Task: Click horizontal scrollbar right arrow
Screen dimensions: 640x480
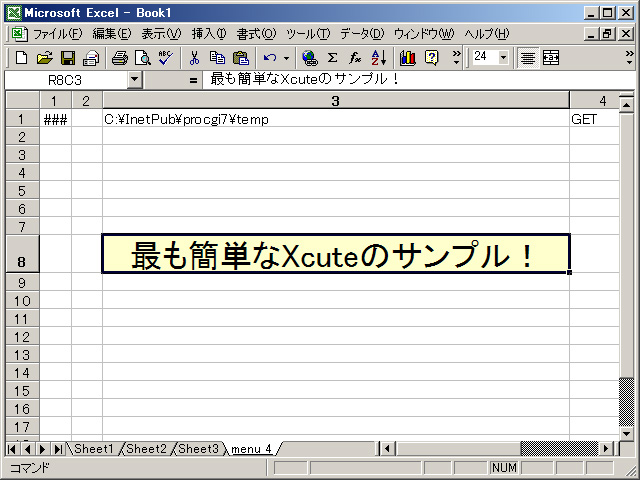Action: 606,449
